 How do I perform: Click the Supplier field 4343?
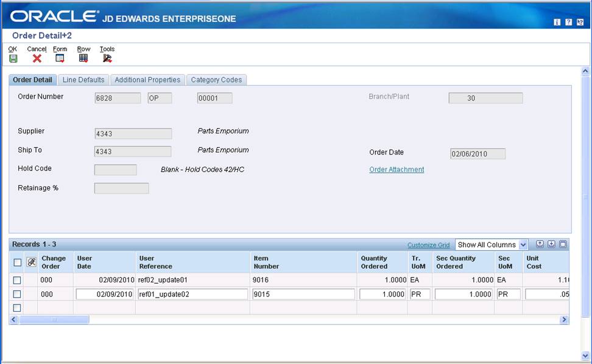coord(133,133)
